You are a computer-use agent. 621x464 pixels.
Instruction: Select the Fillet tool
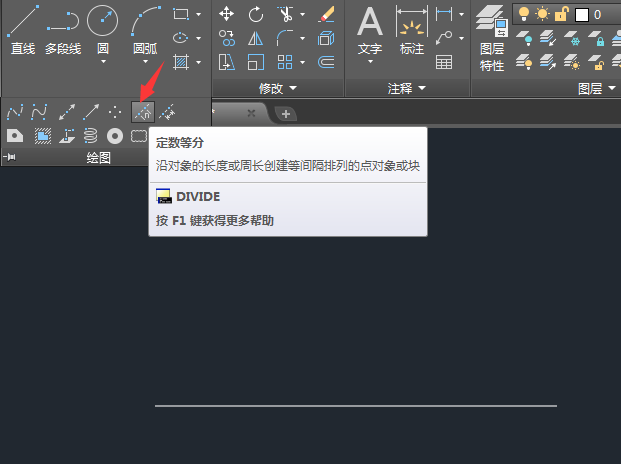285,38
